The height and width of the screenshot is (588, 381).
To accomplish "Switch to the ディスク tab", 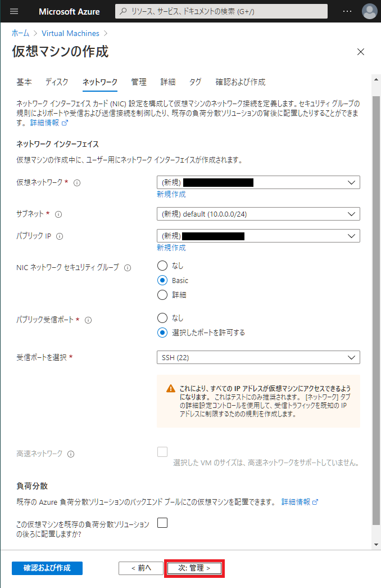I will click(57, 82).
